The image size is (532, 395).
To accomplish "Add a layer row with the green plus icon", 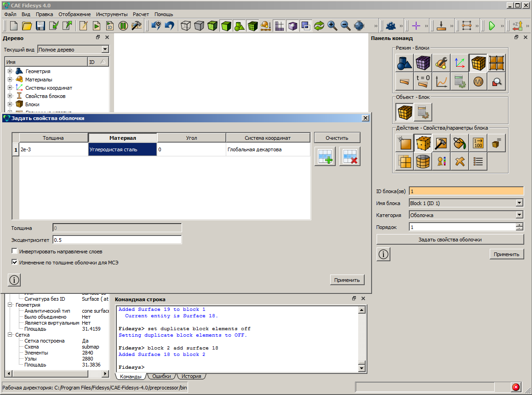I will point(325,156).
